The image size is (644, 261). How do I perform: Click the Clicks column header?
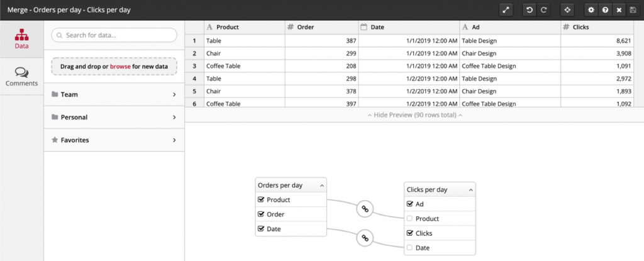597,27
